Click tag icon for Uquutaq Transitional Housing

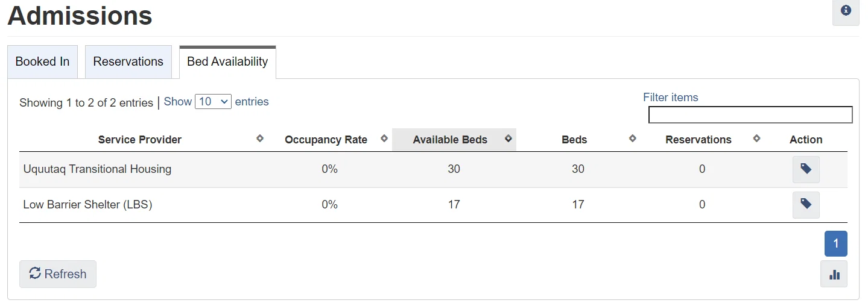[806, 169]
